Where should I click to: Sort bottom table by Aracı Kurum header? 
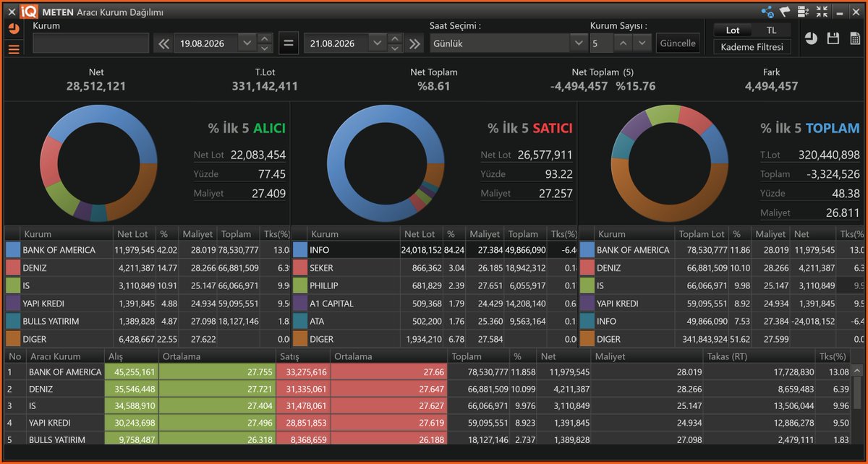tap(65, 356)
